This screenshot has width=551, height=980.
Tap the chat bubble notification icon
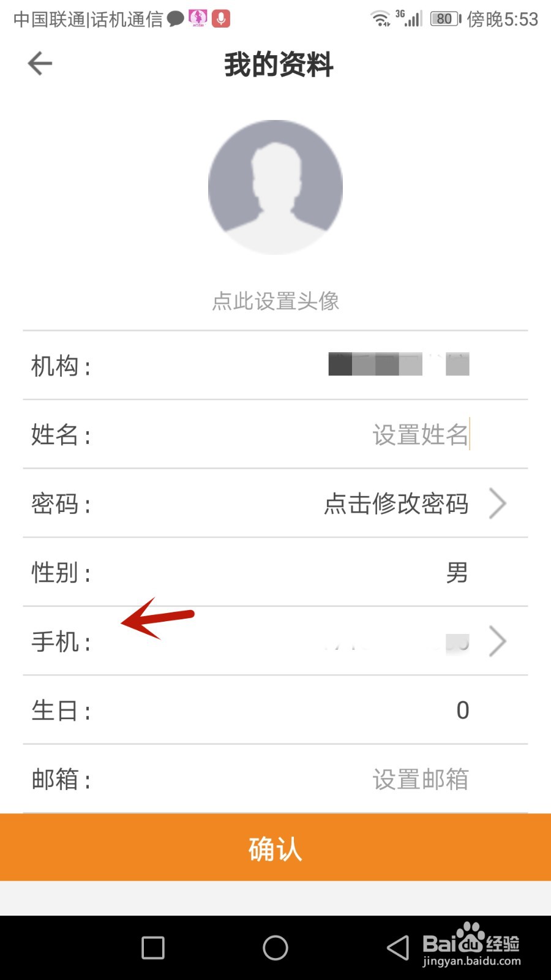point(176,19)
